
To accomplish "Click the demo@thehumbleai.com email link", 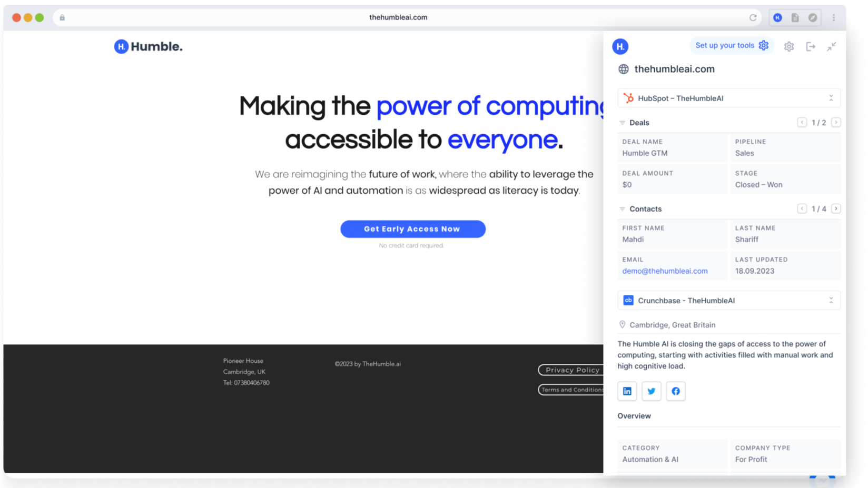I will coord(665,271).
